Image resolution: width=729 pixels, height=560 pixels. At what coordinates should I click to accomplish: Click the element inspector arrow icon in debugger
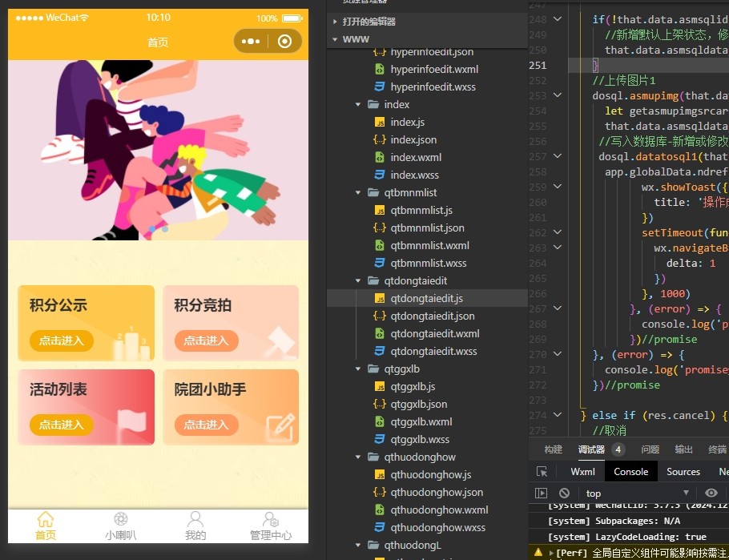pyautogui.click(x=542, y=472)
